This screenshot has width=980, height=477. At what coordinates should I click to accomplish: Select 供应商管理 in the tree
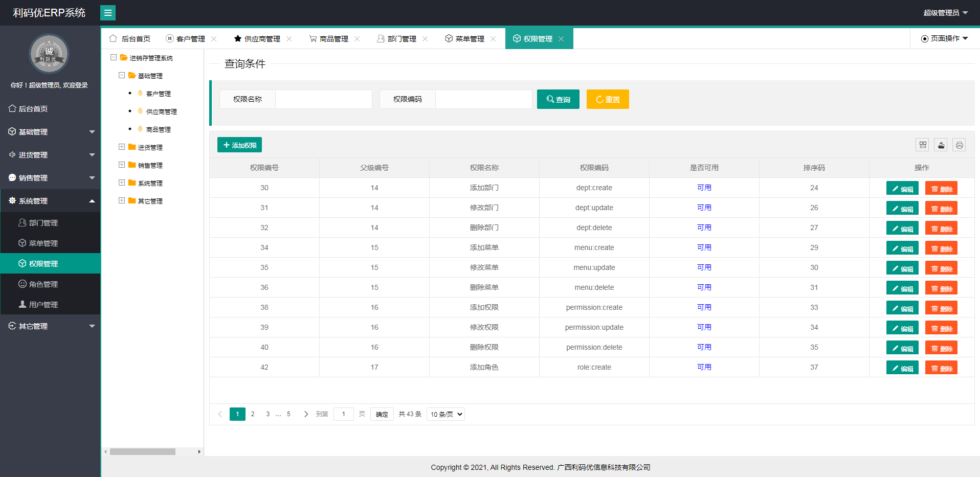(x=162, y=112)
